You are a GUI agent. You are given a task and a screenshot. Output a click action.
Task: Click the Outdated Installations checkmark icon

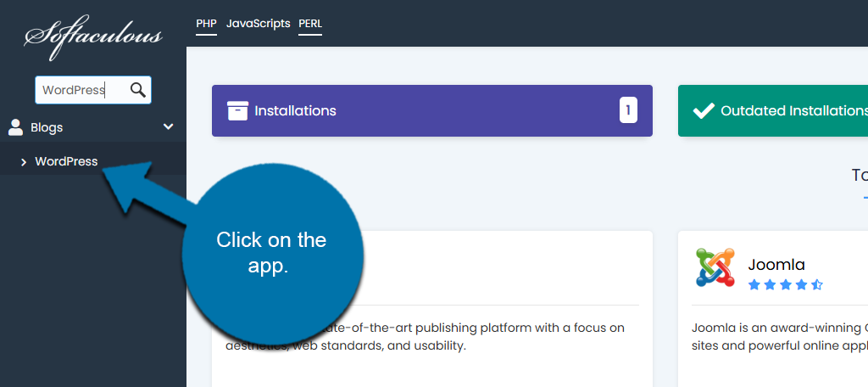pyautogui.click(x=704, y=110)
